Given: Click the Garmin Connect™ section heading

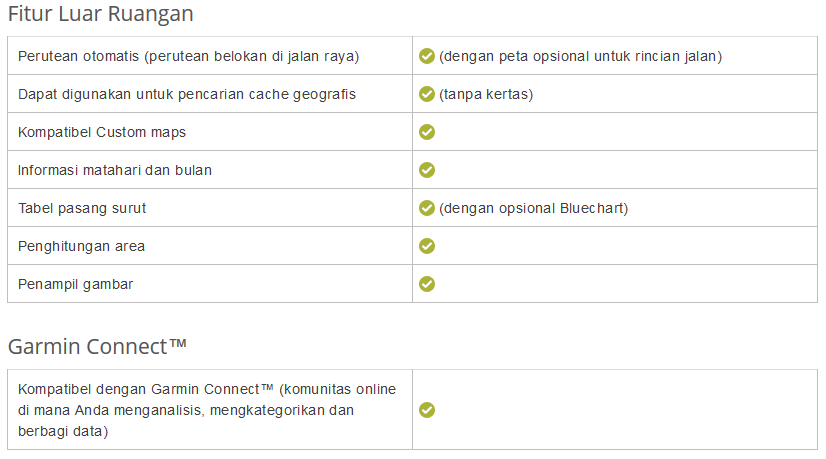Looking at the screenshot, I should (x=98, y=347).
